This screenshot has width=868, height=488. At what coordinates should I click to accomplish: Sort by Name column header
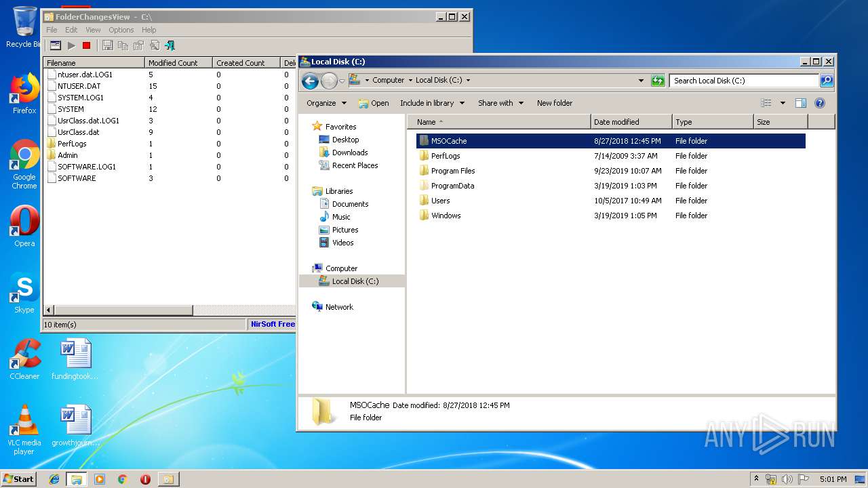(500, 122)
